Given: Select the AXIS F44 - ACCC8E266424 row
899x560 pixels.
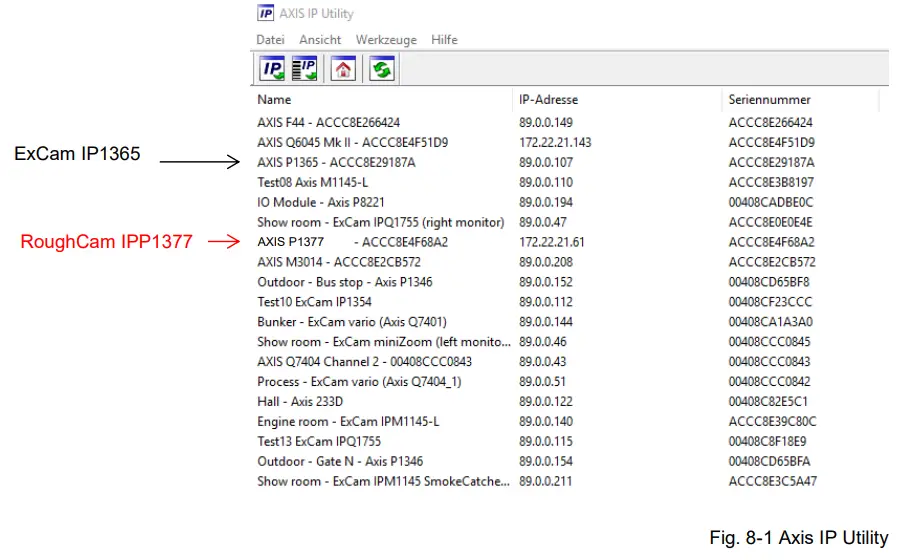Looking at the screenshot, I should [x=568, y=123].
